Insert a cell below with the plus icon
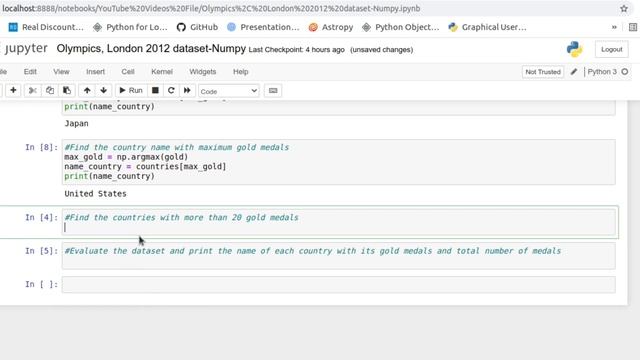The width and height of the screenshot is (640, 360). pyautogui.click(x=13, y=91)
